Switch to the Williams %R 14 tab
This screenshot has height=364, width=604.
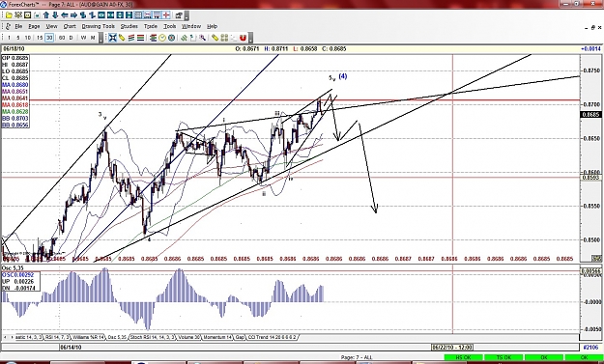coord(88,337)
